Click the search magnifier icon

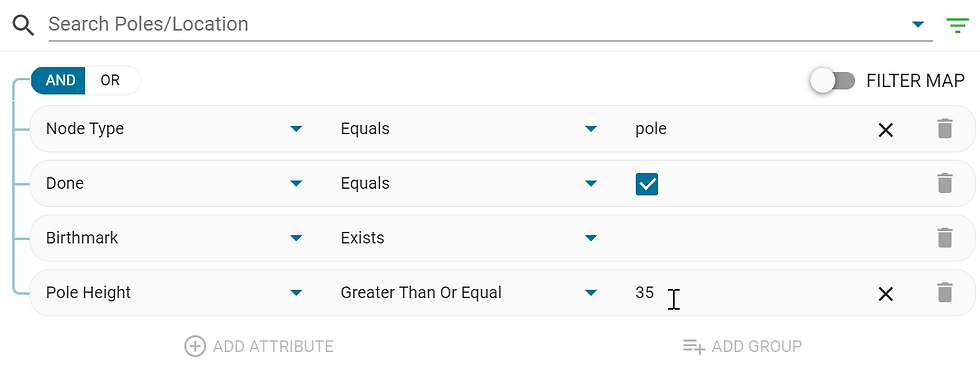[x=23, y=26]
